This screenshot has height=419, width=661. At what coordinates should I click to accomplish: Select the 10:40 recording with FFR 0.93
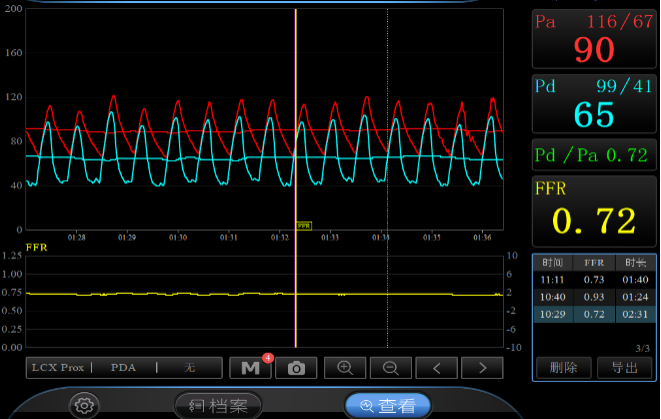click(594, 297)
